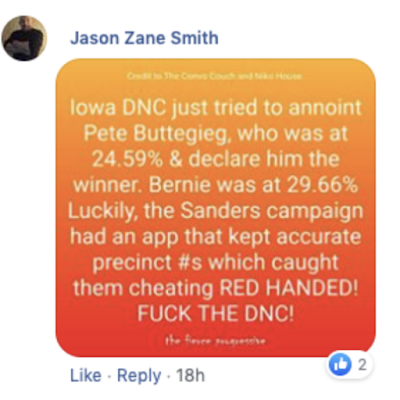Open the orange gradient image post
400x400 pixels.
(x=215, y=207)
